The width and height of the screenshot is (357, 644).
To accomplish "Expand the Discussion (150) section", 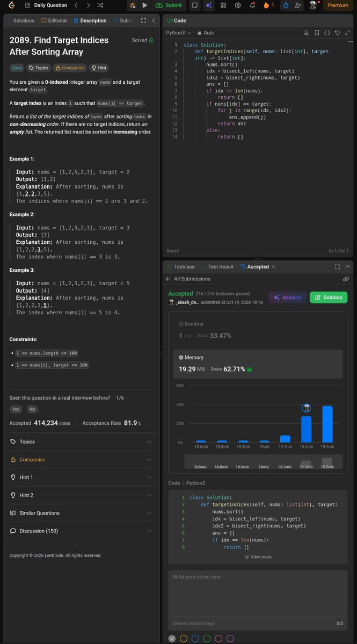I will (81, 531).
